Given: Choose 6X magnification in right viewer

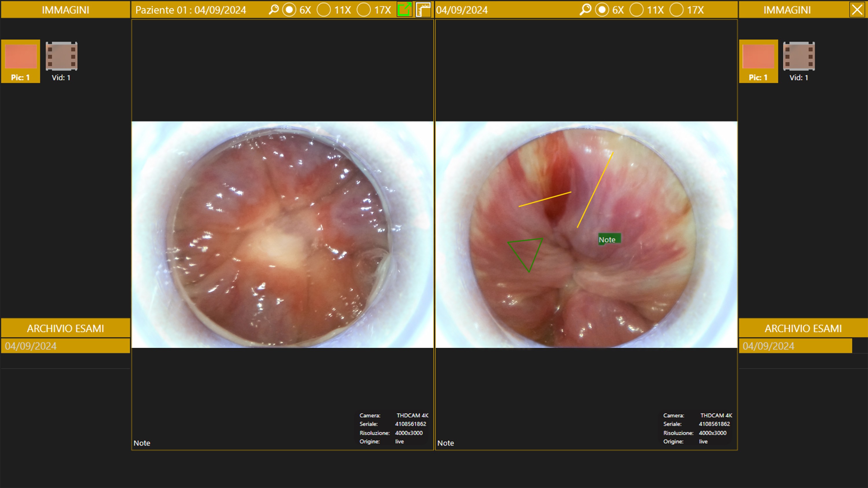Looking at the screenshot, I should [x=602, y=10].
